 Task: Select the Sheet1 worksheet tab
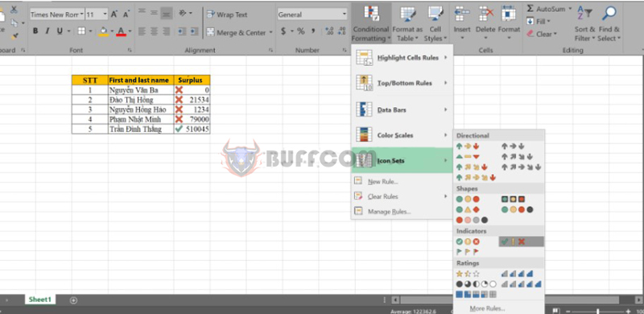pyautogui.click(x=39, y=300)
